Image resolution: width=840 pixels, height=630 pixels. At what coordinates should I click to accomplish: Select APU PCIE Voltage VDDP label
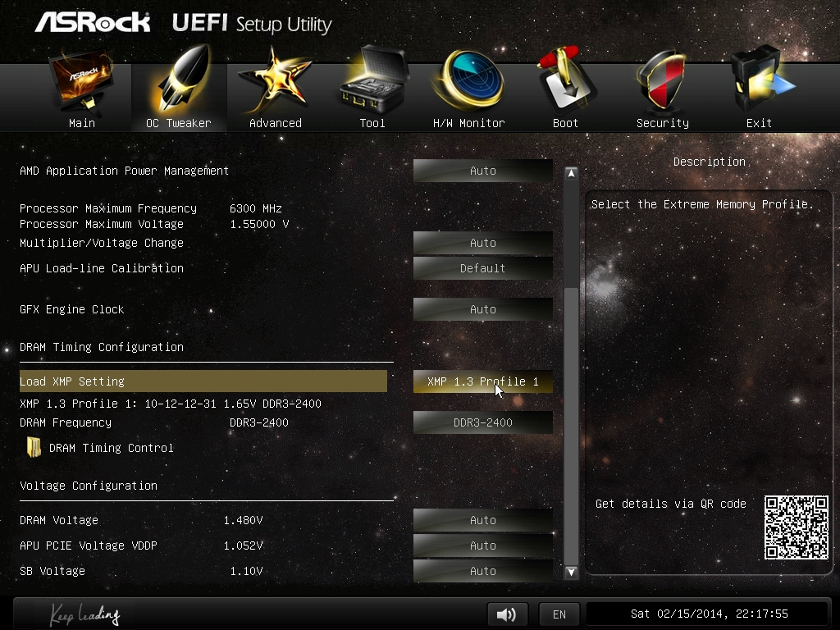(x=89, y=546)
